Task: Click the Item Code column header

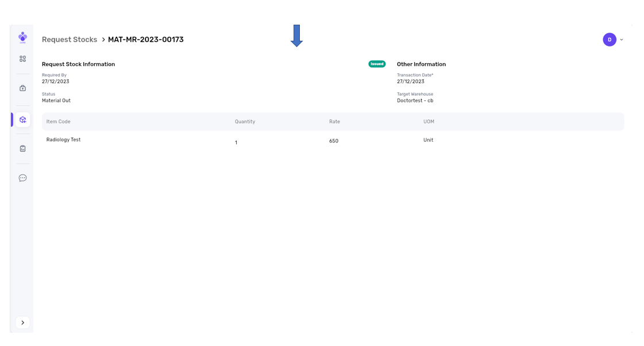Action: [x=59, y=122]
